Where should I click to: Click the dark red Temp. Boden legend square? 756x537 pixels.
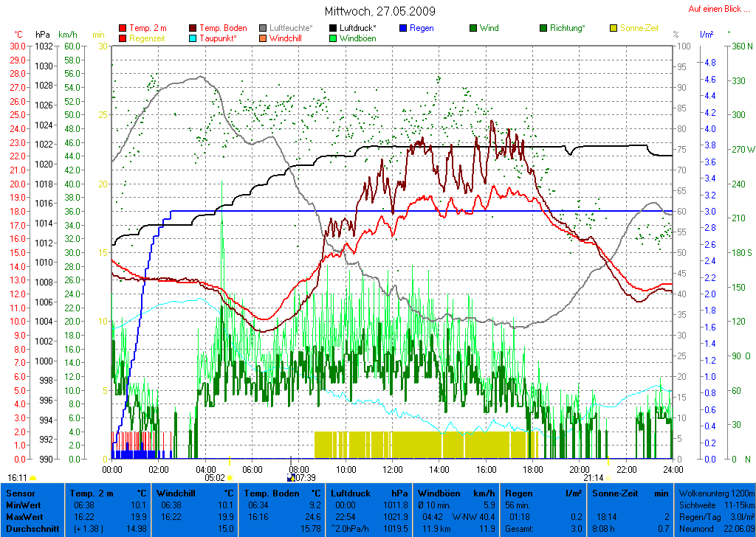[194, 28]
